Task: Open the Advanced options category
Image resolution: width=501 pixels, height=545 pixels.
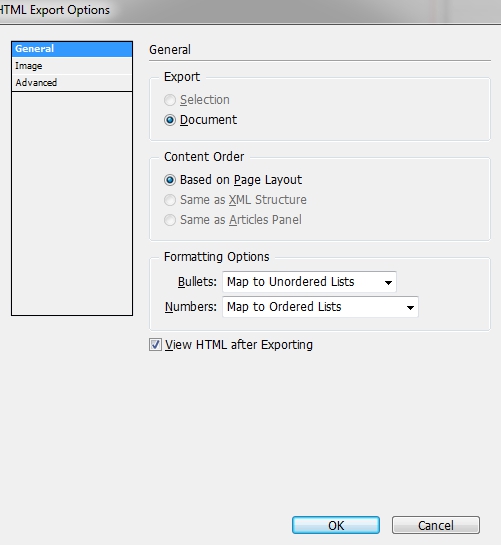Action: pos(72,83)
